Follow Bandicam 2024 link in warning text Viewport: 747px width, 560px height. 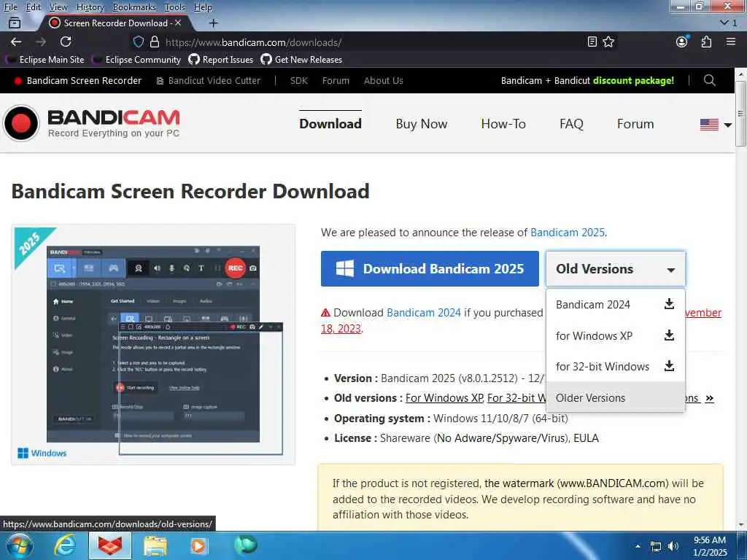click(424, 312)
